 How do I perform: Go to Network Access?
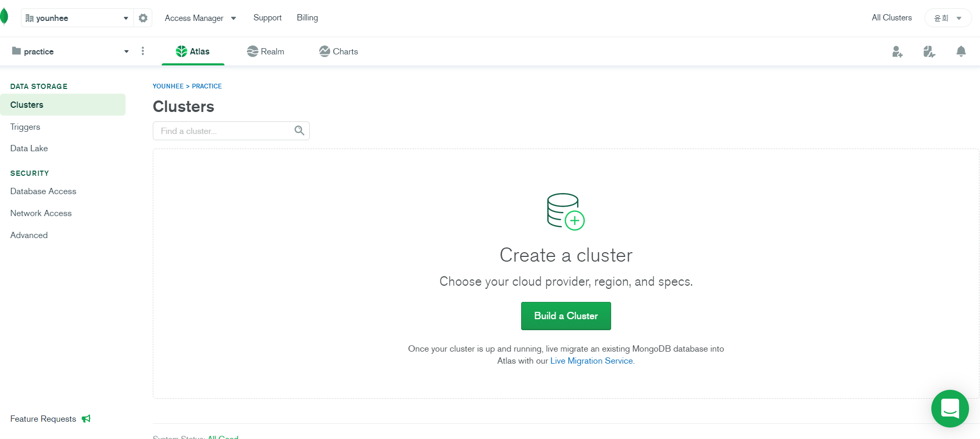(x=41, y=213)
